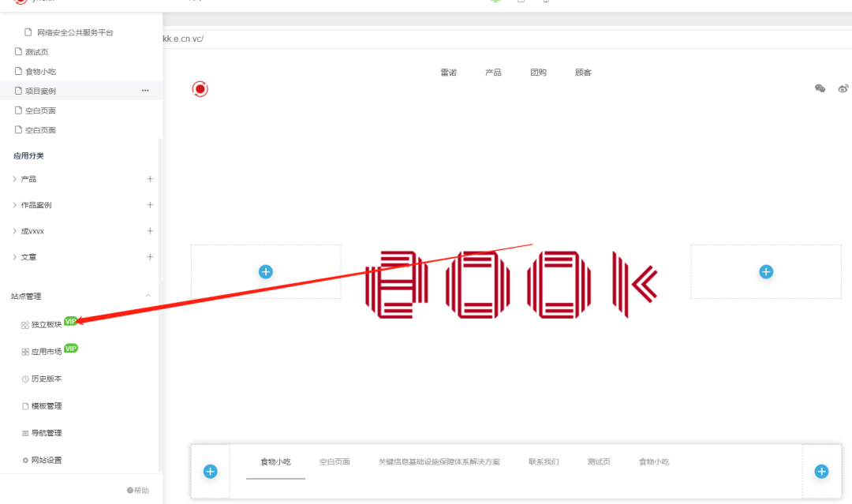
Task: Click the 模板管理 page icon
Action: click(25, 406)
